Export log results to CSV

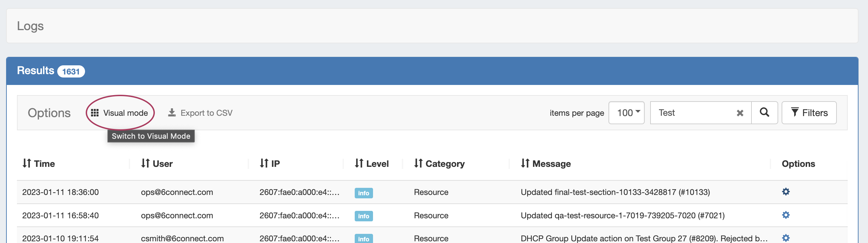tap(200, 113)
